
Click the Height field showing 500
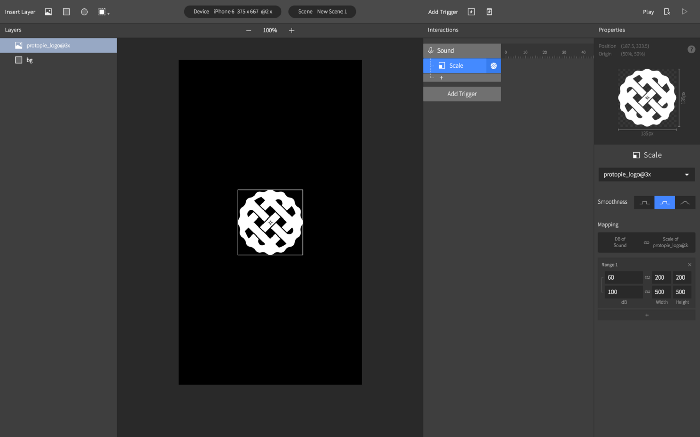click(682, 292)
